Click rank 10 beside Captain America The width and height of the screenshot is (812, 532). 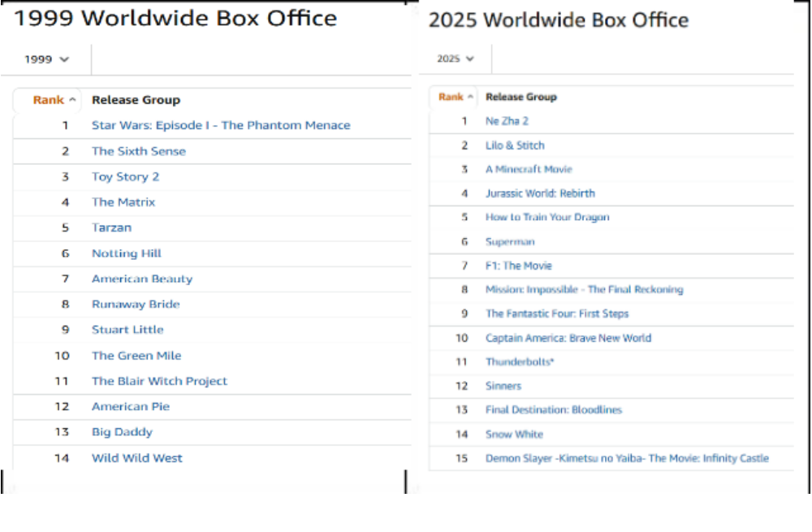[x=461, y=338]
